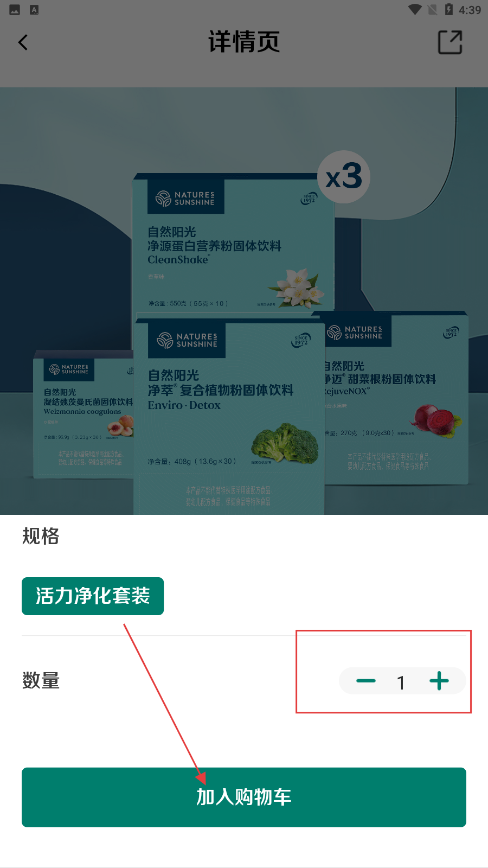Tap the CleanShake product box image
The height and width of the screenshot is (868, 488).
(233, 242)
